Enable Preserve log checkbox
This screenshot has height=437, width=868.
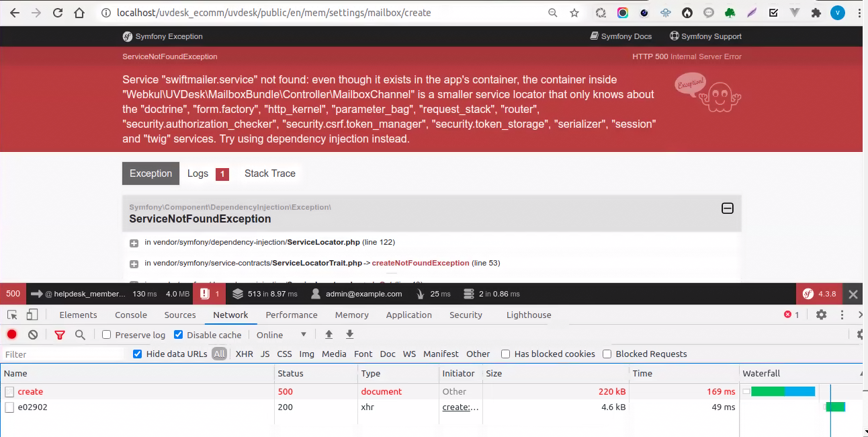[106, 335]
